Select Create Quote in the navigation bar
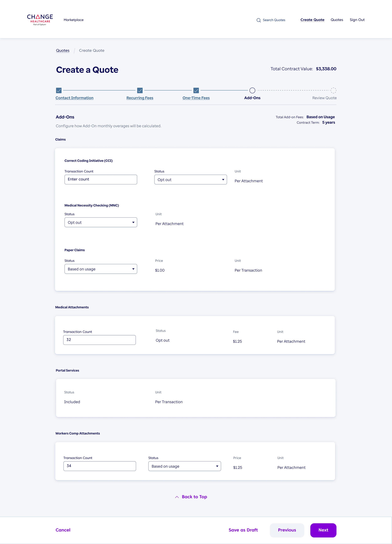The height and width of the screenshot is (544, 392). click(x=312, y=20)
